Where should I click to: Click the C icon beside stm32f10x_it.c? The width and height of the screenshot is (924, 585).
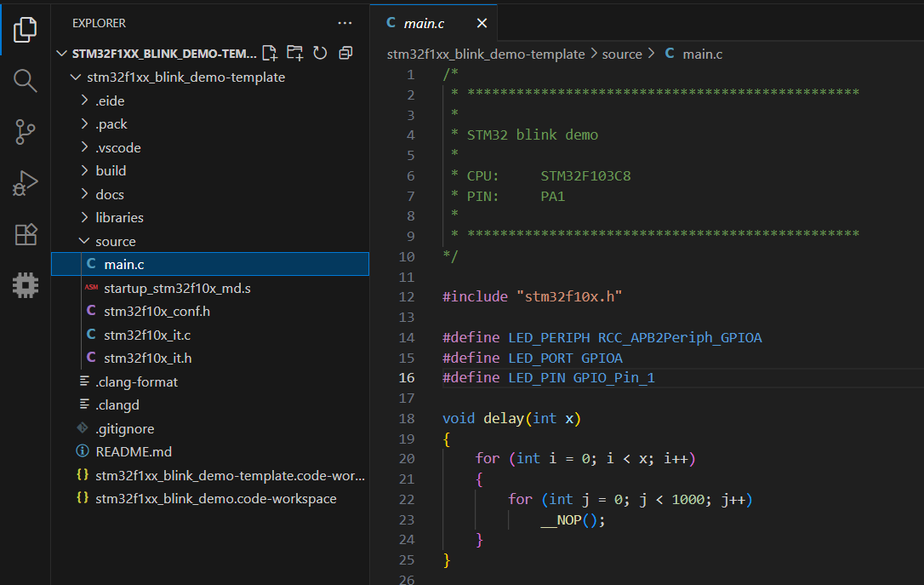[91, 335]
